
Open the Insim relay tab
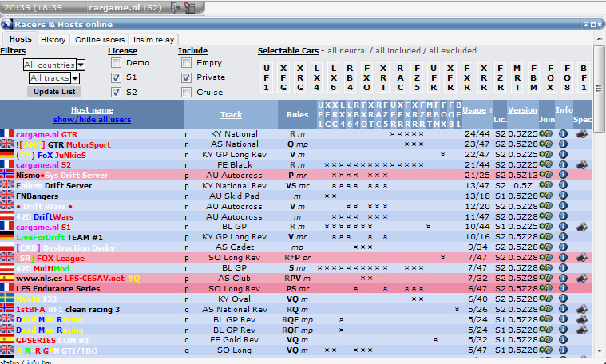click(x=153, y=39)
